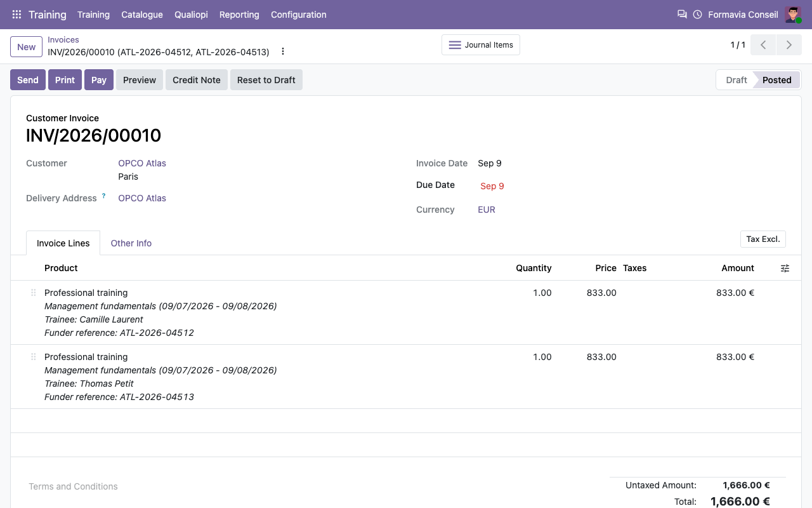Click the Delivery Address help question mark

(x=104, y=196)
